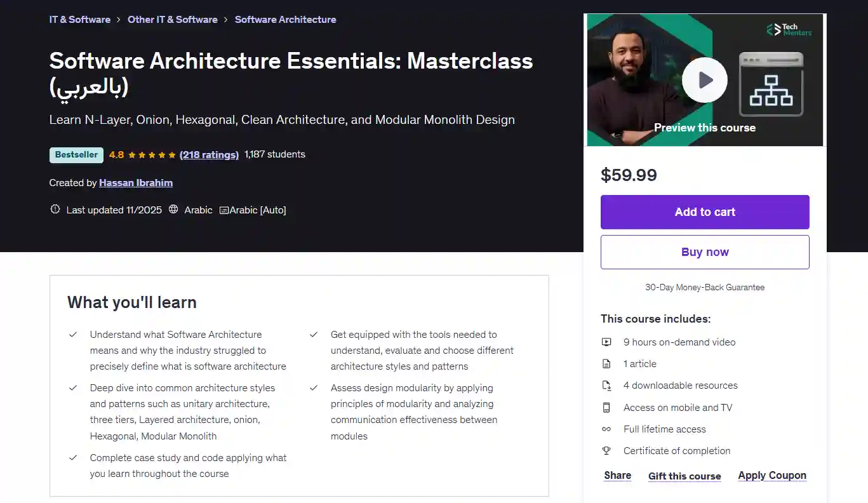Visit instructor Hassan Ibrahim's profile
This screenshot has height=503, width=868.
(x=136, y=183)
